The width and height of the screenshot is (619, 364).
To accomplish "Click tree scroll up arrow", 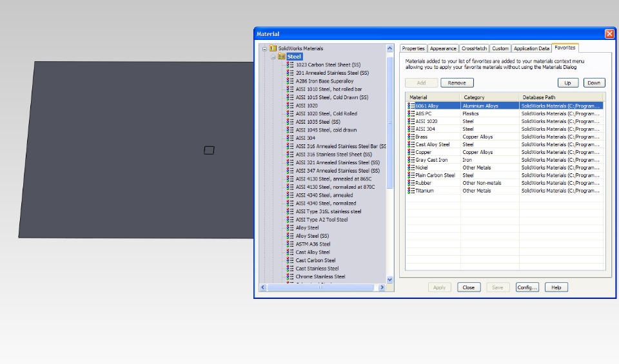I will pos(389,48).
